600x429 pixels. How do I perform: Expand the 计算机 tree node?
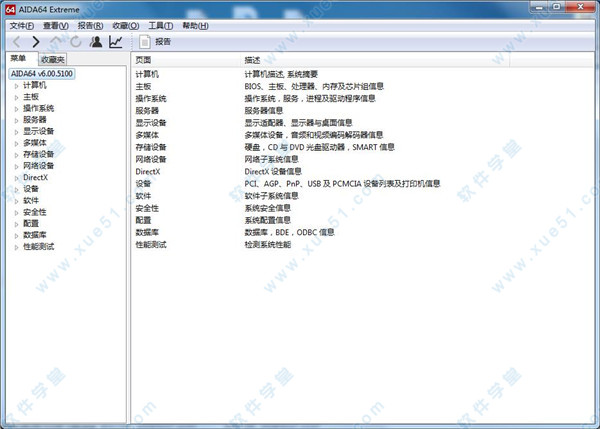pyautogui.click(x=16, y=86)
